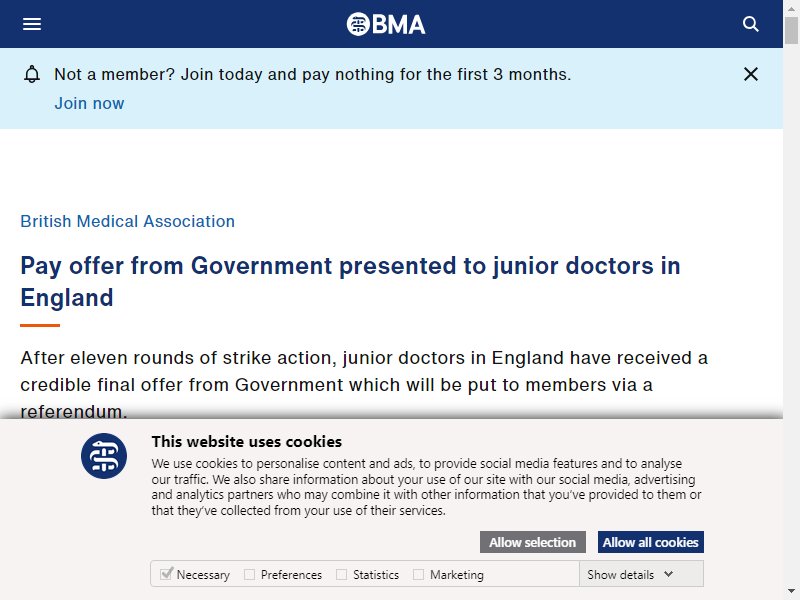The height and width of the screenshot is (600, 800).
Task: Click the BMA cookie banner logo
Action: [104, 456]
